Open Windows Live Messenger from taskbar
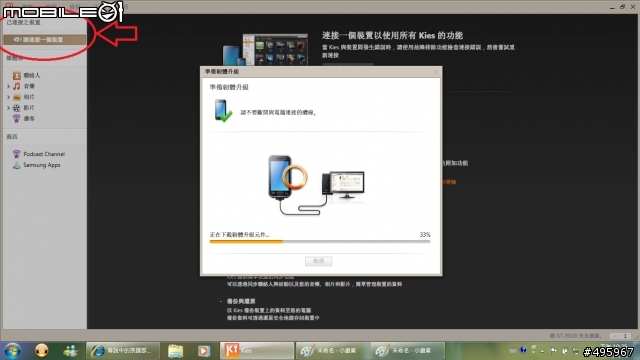The image size is (640, 360). coord(70,351)
